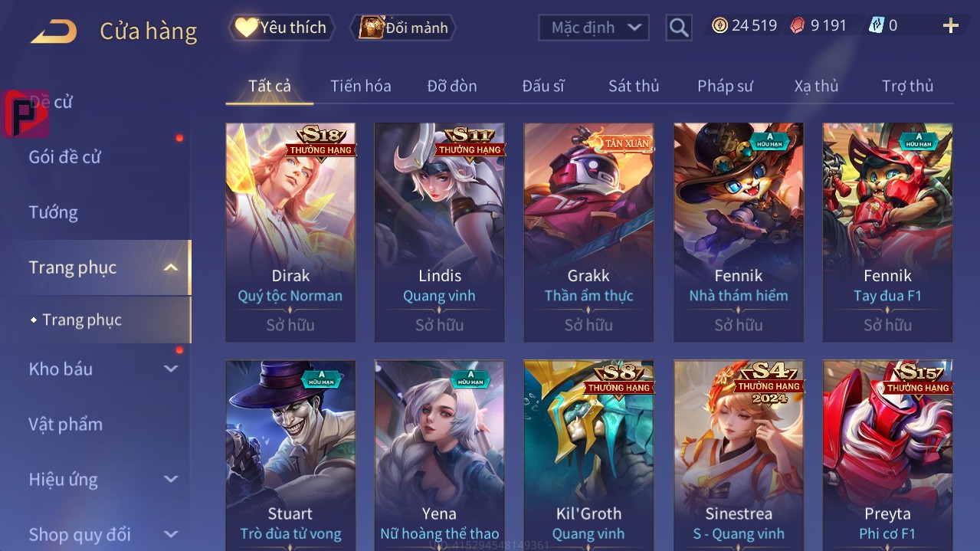Open Gói đề cử in the sidebar

(65, 157)
